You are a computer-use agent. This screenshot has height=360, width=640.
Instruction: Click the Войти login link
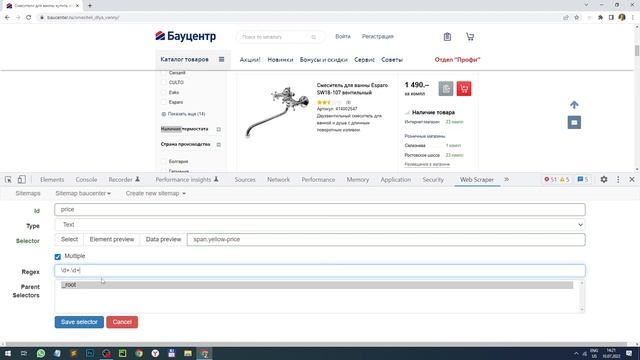click(x=343, y=36)
